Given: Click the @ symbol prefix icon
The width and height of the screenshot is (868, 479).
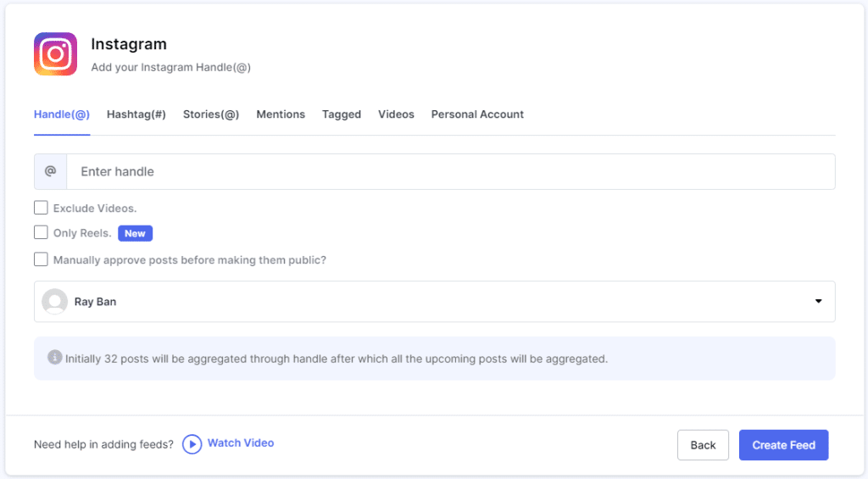Looking at the screenshot, I should point(50,171).
